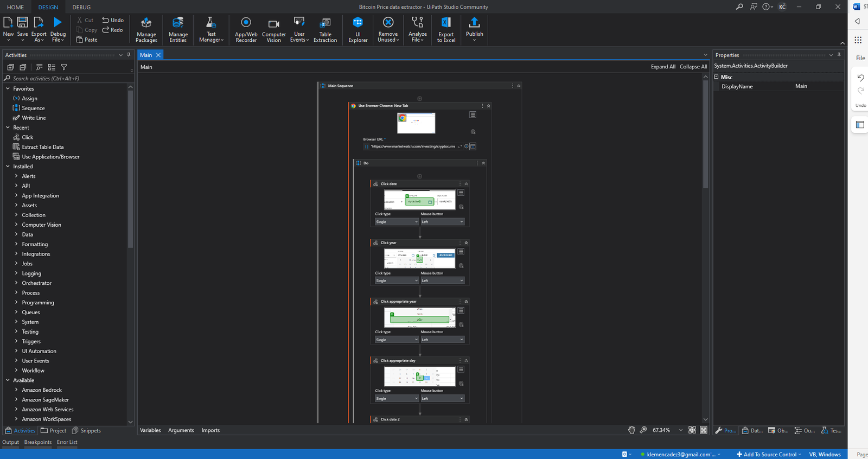The width and height of the screenshot is (868, 459).
Task: Publish the project
Action: tap(474, 29)
